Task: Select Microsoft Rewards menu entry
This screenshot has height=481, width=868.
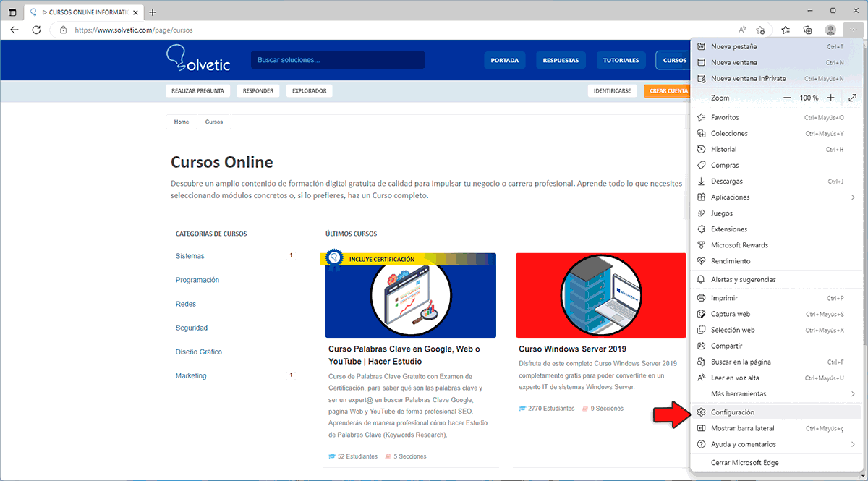Action: click(x=776, y=244)
